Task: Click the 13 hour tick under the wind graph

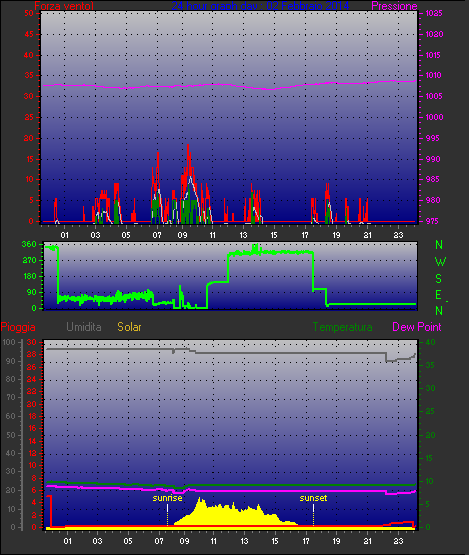Action: (244, 235)
